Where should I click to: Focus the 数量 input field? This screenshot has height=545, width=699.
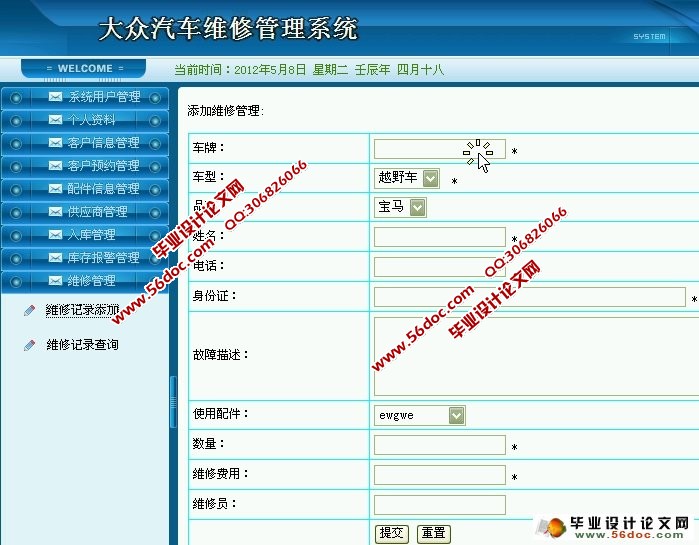coord(440,445)
